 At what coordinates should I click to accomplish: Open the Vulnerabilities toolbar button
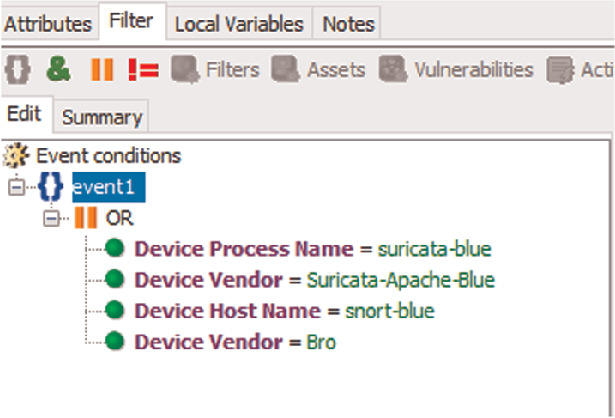click(461, 70)
